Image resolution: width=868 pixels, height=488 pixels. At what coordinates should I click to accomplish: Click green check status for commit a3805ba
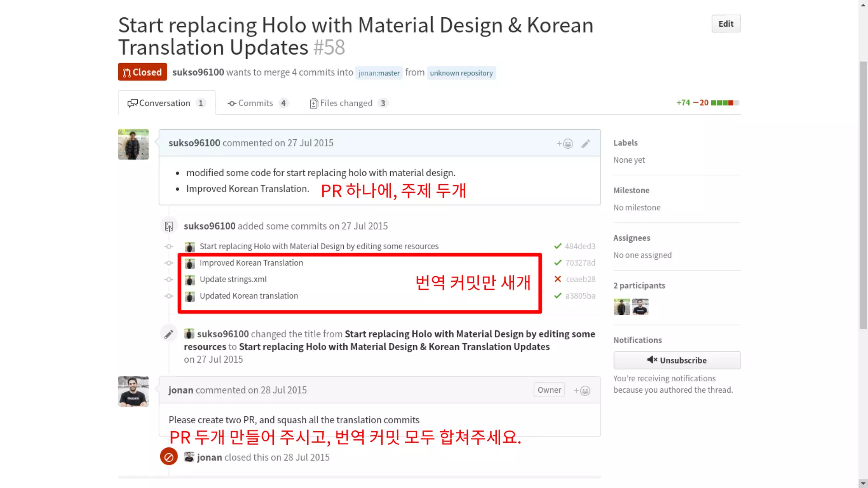(558, 296)
